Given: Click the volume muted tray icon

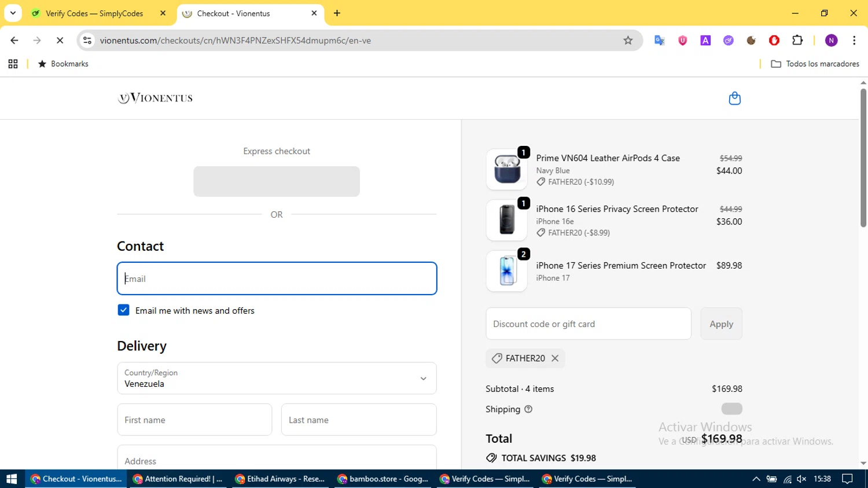Looking at the screenshot, I should coord(801,479).
